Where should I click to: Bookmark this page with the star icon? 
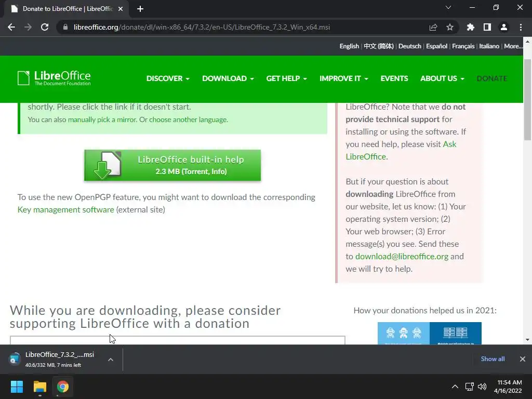click(x=450, y=27)
